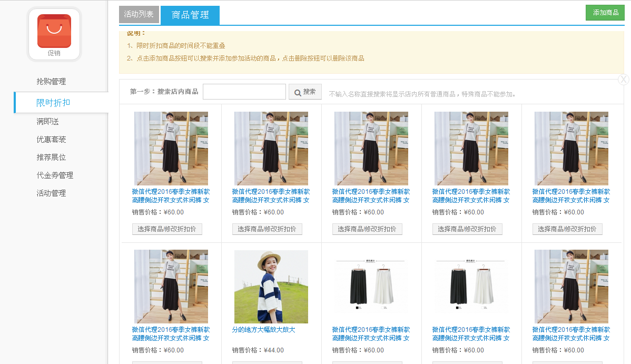This screenshot has height=364, width=631.
Task: Close the product search panel with the X
Action: click(x=623, y=80)
